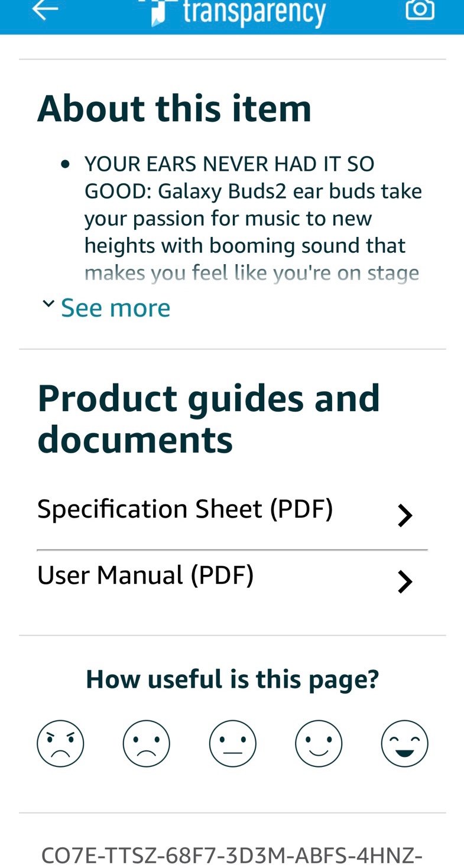Tap the How useful is this page text
This screenshot has width=464, height=868.
[232, 680]
